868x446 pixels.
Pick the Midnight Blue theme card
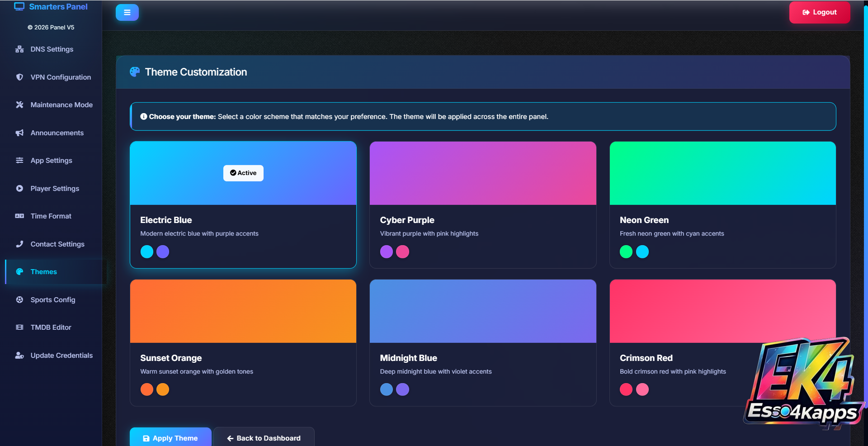tap(483, 343)
